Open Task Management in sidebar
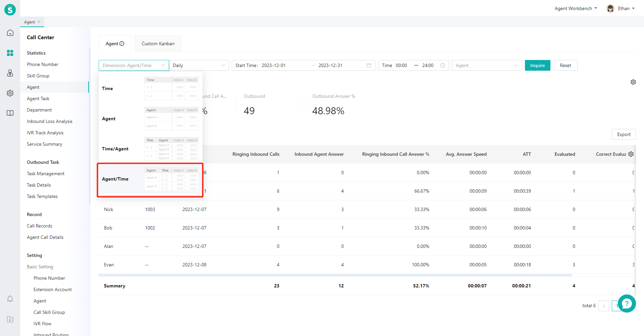The image size is (644, 336). click(46, 174)
